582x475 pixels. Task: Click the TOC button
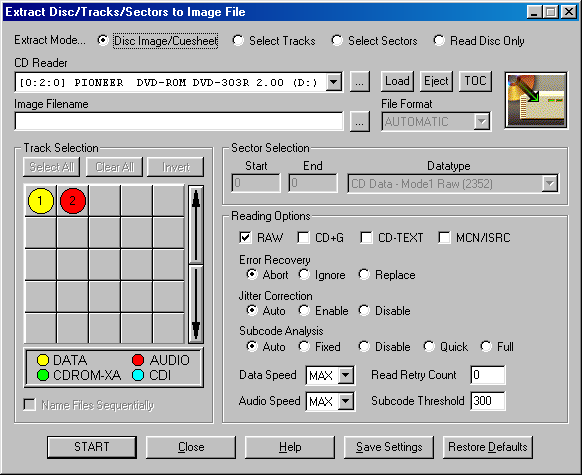(475, 81)
